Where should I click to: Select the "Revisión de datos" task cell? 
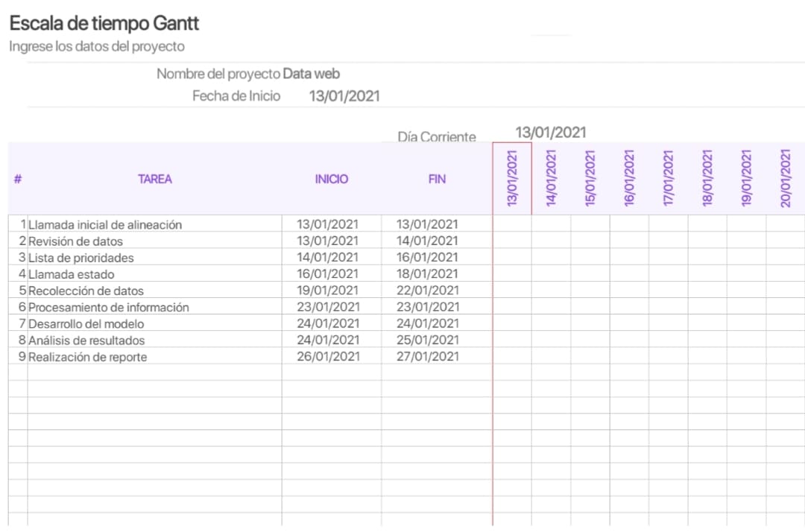pos(75,241)
